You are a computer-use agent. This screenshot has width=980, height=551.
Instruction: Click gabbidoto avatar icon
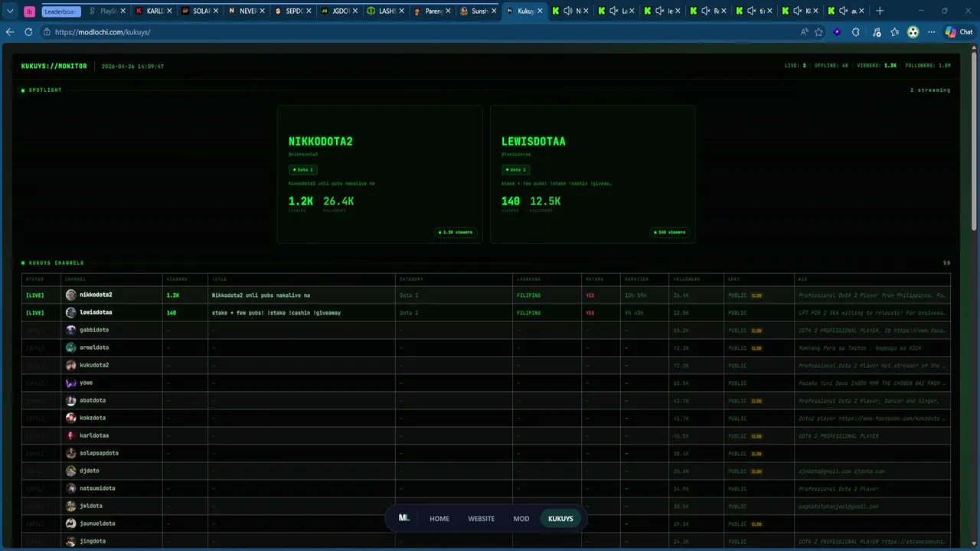[x=71, y=330]
